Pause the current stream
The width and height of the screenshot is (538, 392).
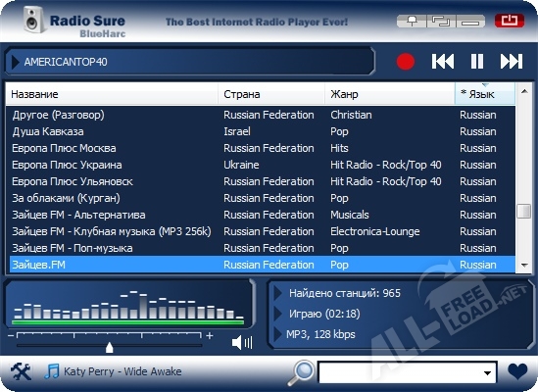[x=477, y=62]
